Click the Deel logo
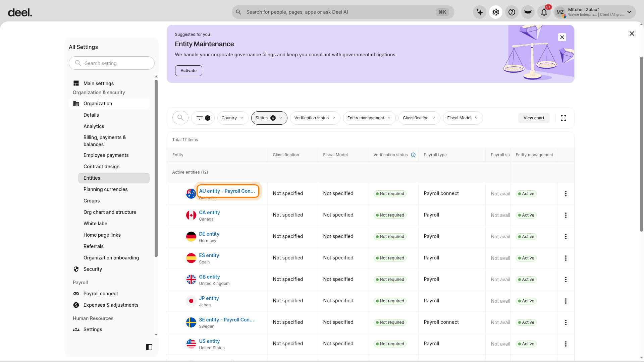This screenshot has height=362, width=644. click(20, 12)
